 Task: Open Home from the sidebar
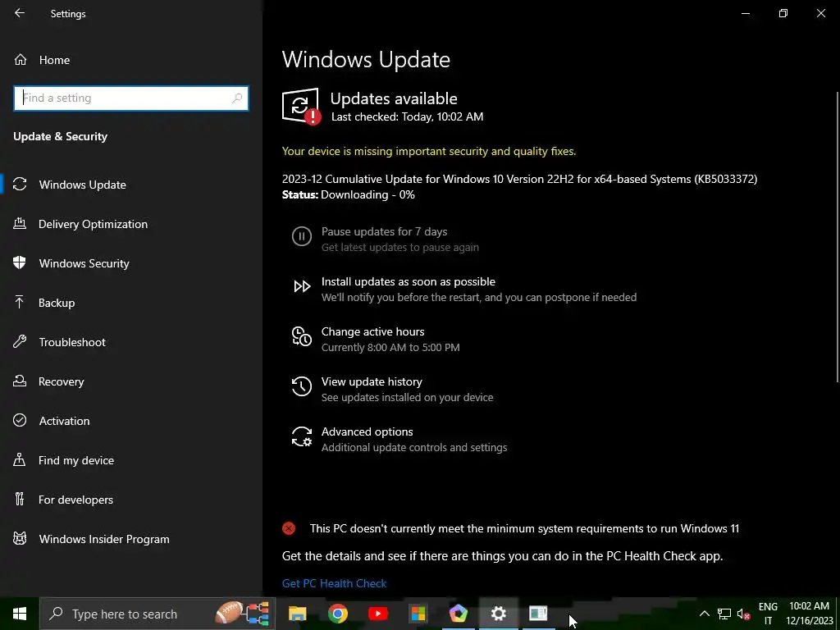click(54, 60)
